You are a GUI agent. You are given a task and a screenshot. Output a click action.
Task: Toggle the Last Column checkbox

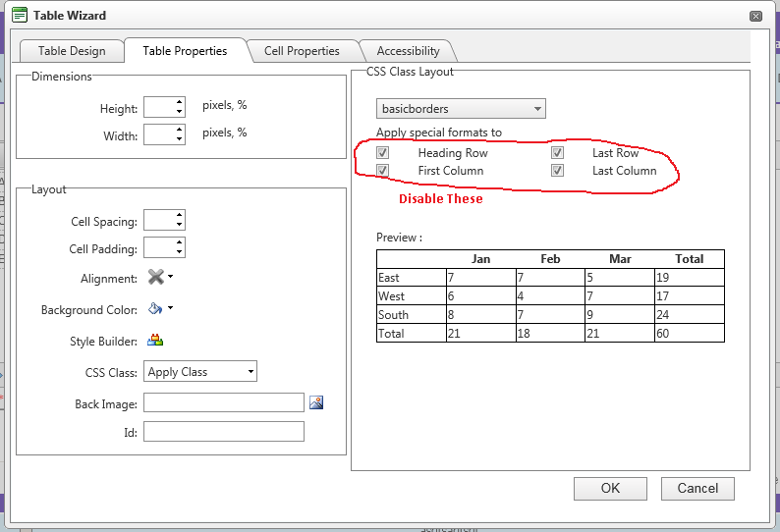pyautogui.click(x=557, y=171)
